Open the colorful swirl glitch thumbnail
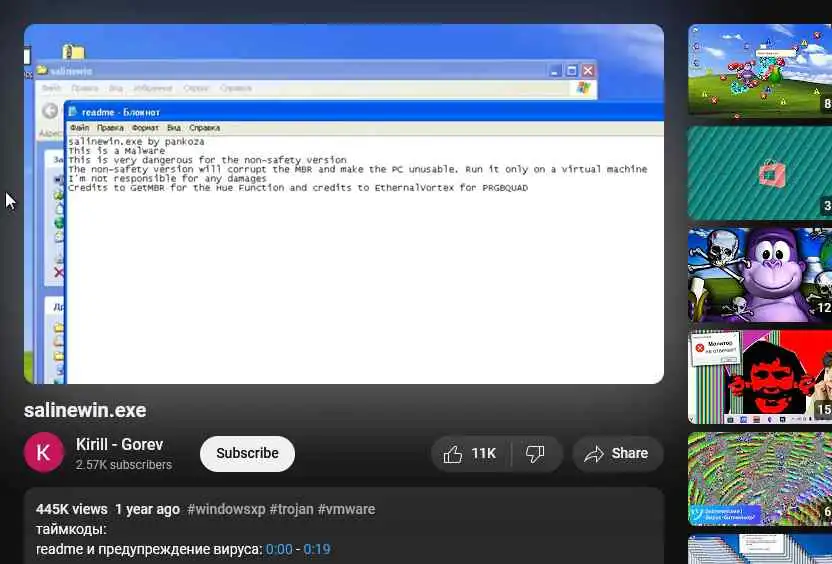 760,479
